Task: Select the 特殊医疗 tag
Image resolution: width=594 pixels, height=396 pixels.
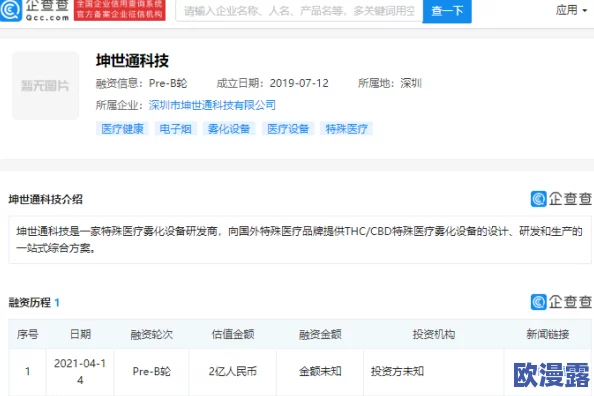Action: pos(347,129)
